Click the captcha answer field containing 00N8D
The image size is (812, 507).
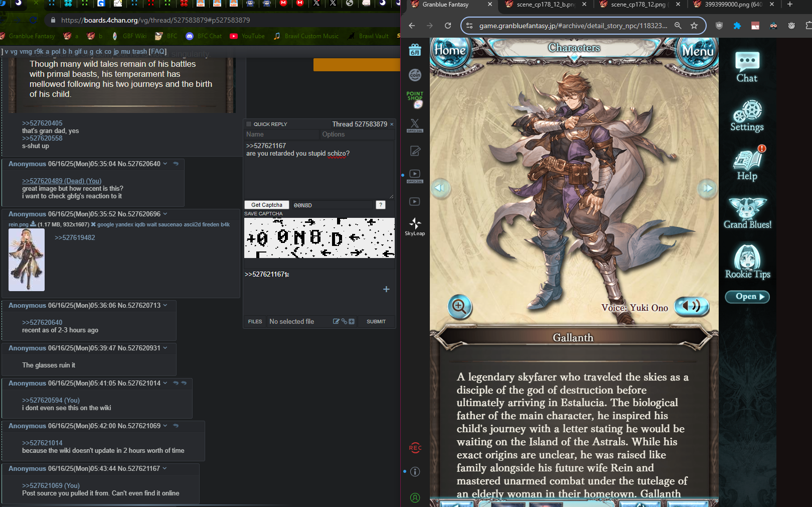coord(332,205)
